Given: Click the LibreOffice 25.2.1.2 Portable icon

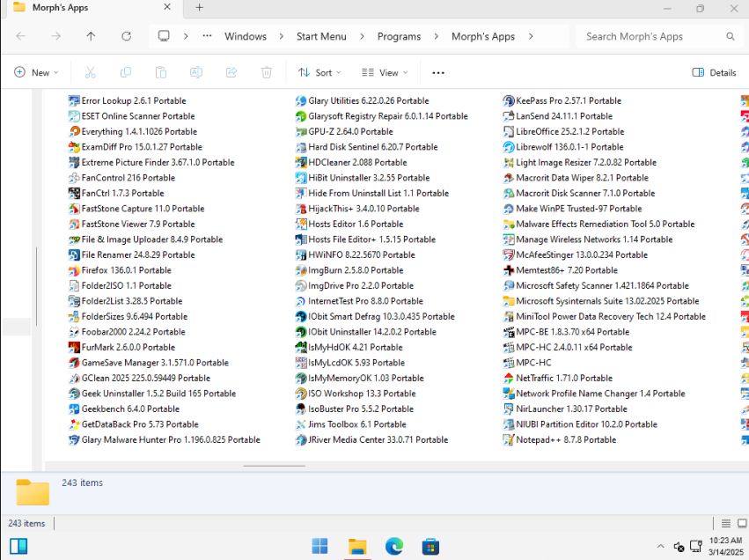Looking at the screenshot, I should tap(508, 132).
